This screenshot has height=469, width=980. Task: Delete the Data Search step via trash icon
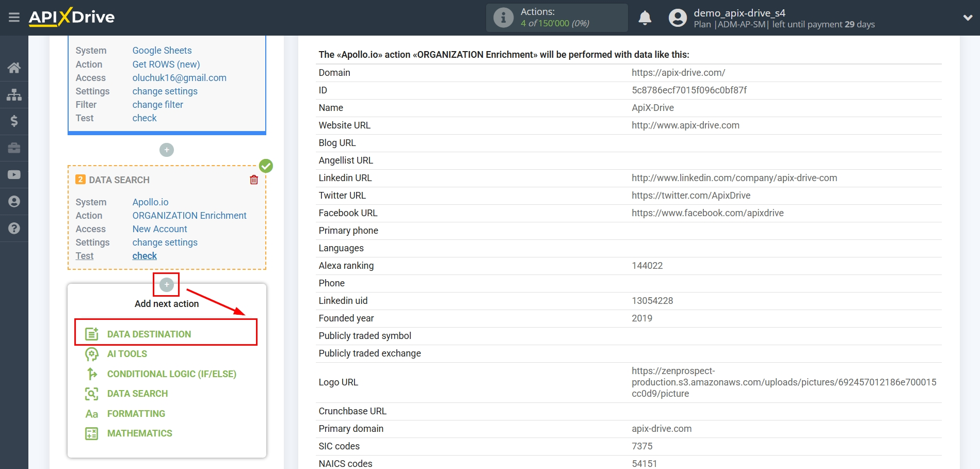coord(253,180)
